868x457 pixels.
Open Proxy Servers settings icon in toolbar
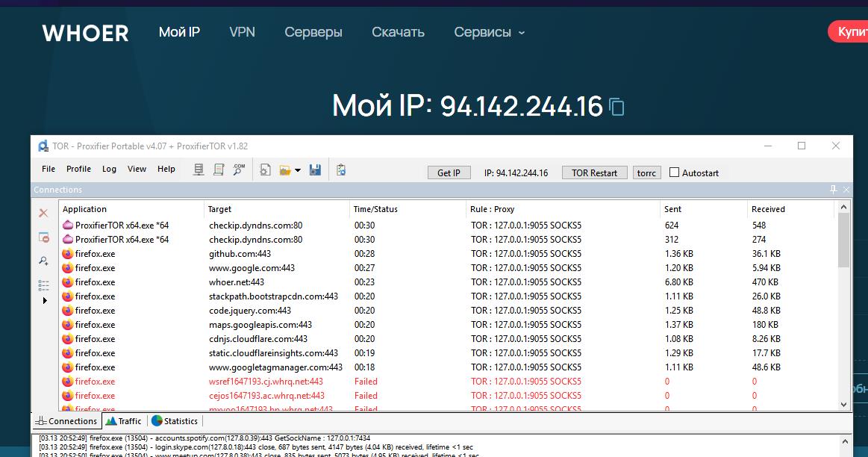[199, 170]
